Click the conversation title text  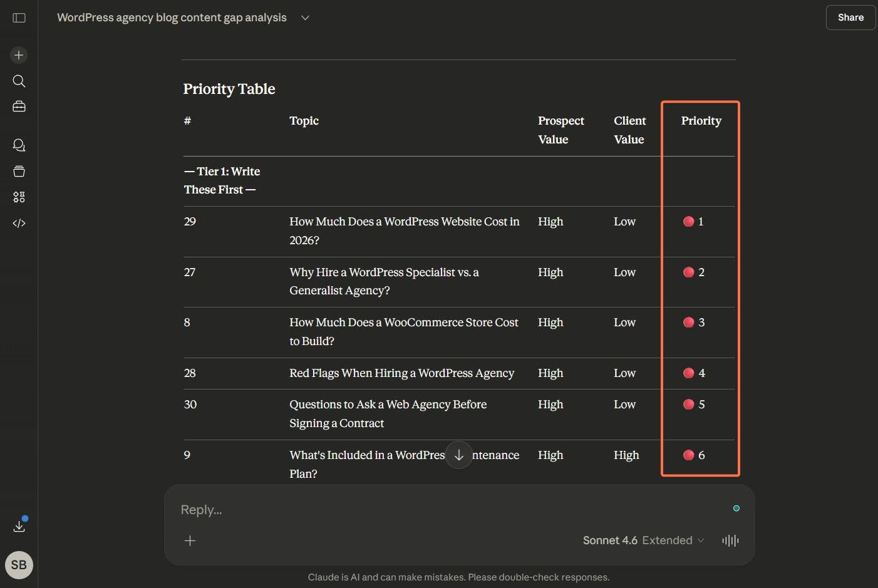point(172,18)
